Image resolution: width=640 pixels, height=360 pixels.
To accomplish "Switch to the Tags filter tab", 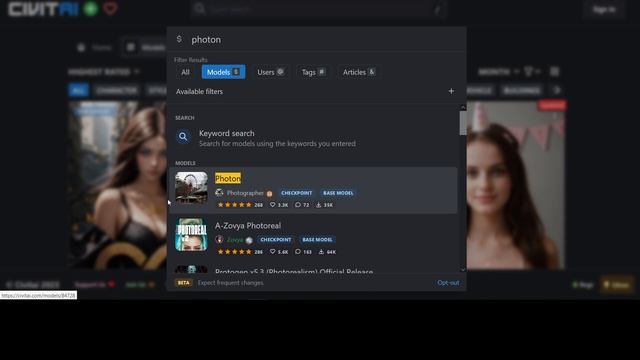I will (x=313, y=72).
